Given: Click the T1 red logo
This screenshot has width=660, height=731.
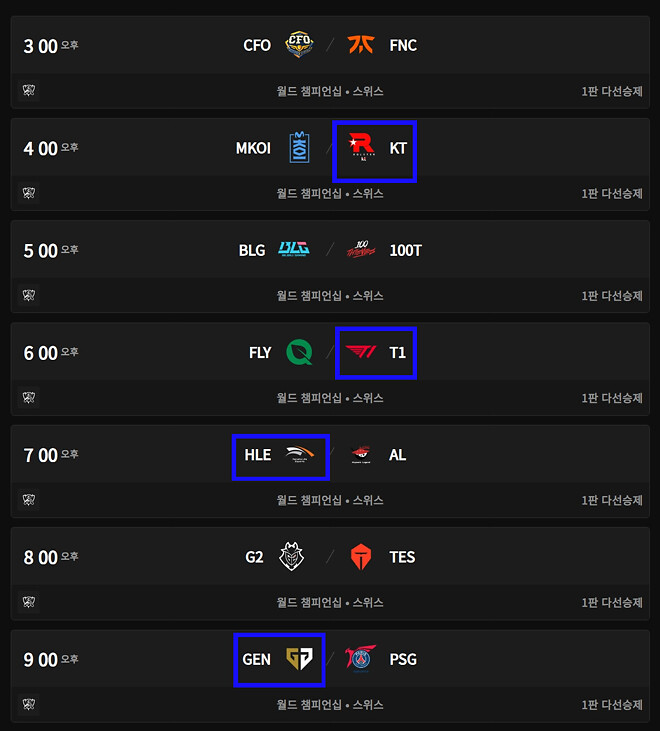Looking at the screenshot, I should tap(361, 352).
